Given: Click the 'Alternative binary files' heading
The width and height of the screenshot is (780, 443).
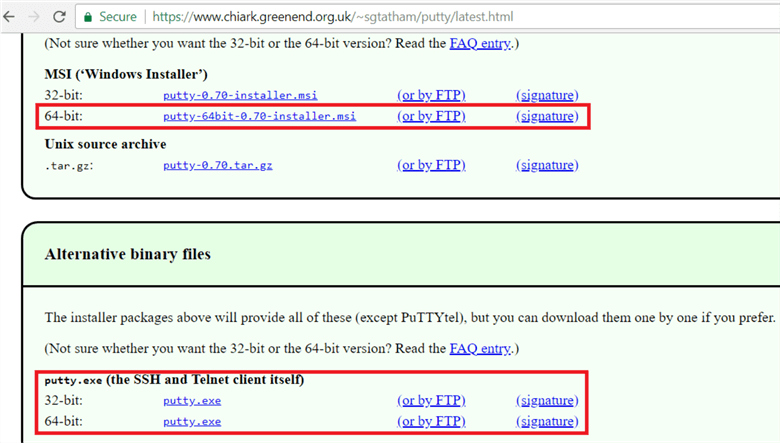Looking at the screenshot, I should (x=127, y=254).
